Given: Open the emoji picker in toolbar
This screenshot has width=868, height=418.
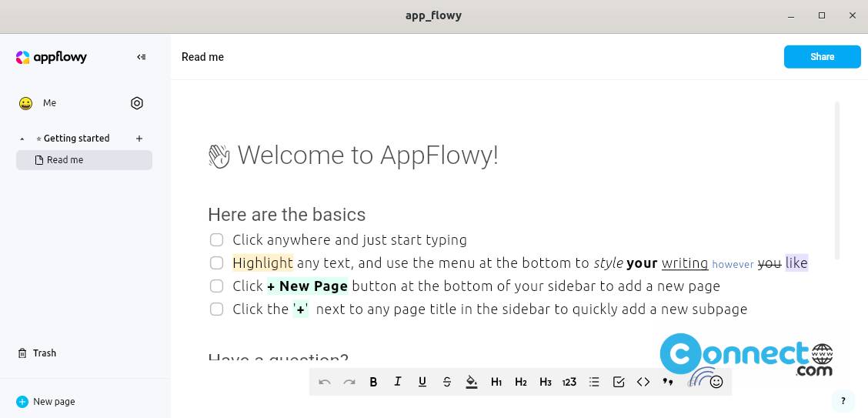Looking at the screenshot, I should 716,382.
